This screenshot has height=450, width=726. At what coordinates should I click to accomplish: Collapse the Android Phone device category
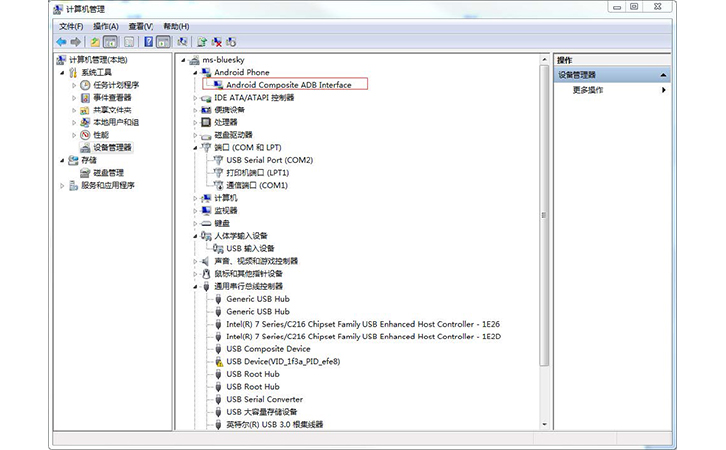pyautogui.click(x=195, y=73)
